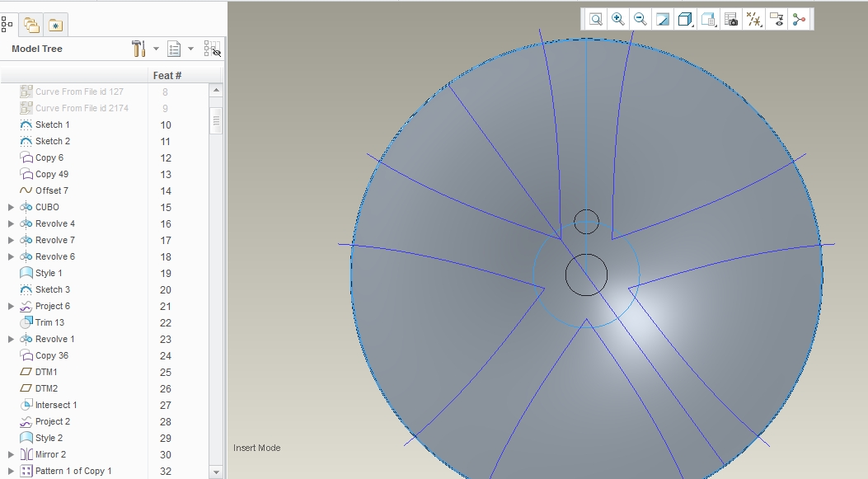Select the DTM2 datum plane icon

tap(26, 389)
